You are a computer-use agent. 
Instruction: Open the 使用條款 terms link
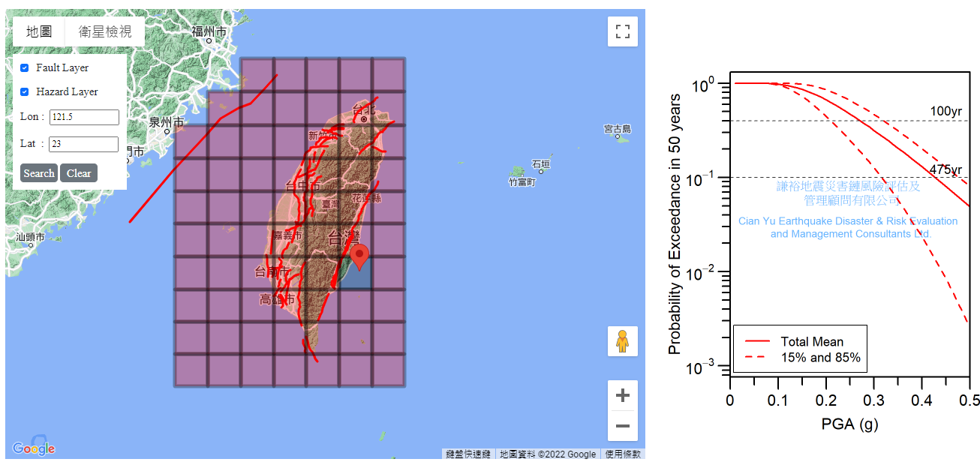pyautogui.click(x=623, y=454)
